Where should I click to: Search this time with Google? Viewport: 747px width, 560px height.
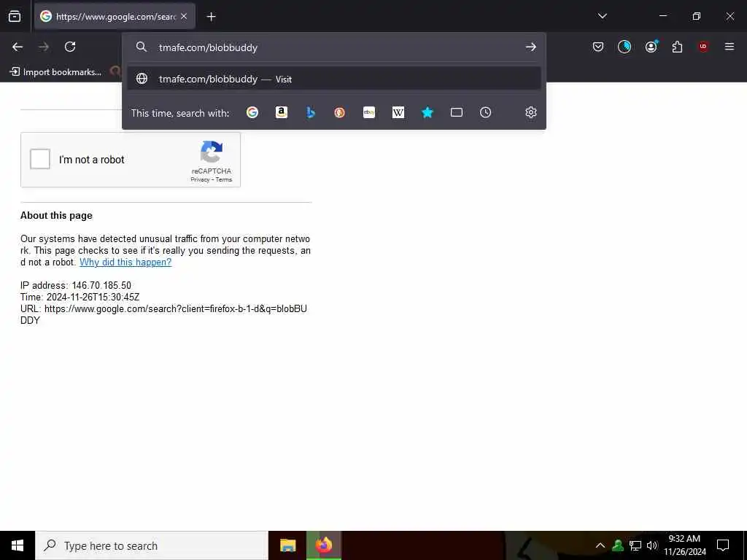252,112
